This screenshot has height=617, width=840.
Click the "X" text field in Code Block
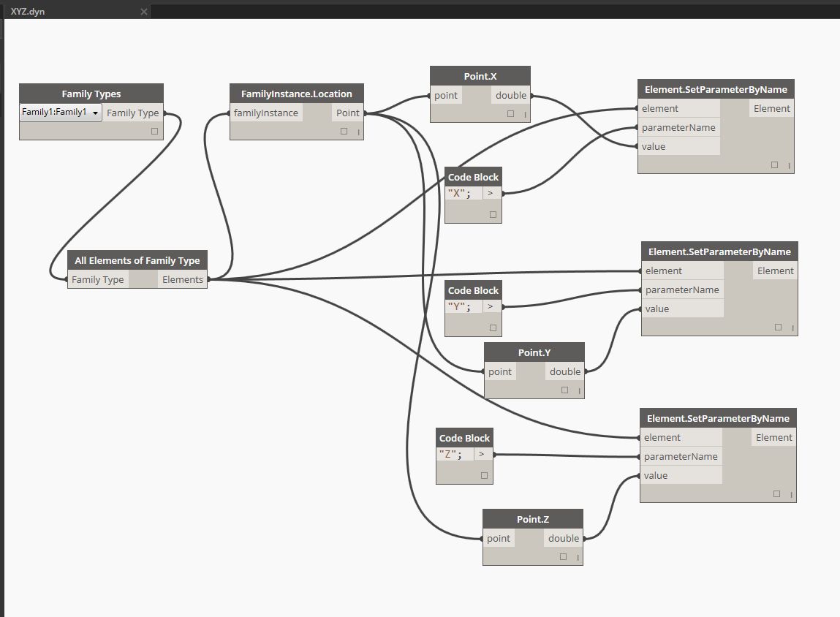point(463,194)
